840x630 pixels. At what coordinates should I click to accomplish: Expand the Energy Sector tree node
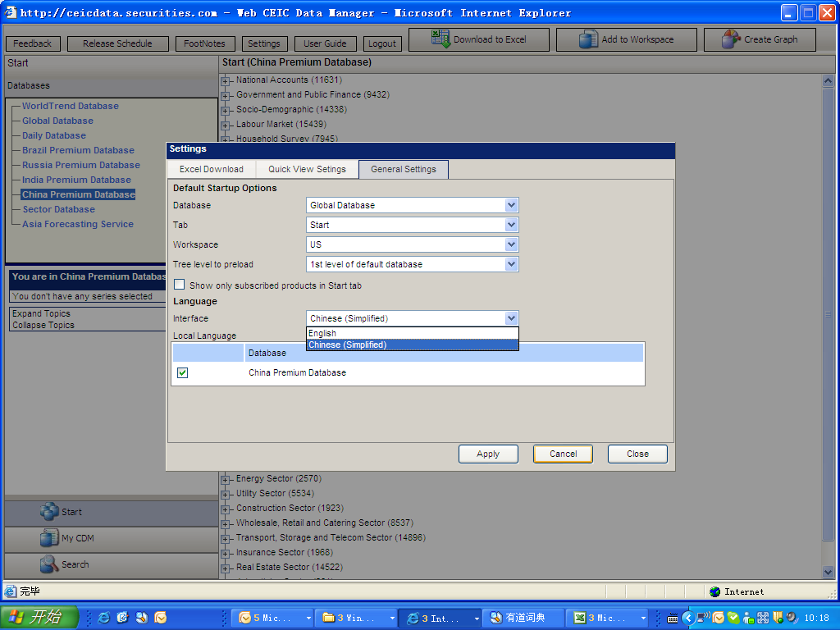click(x=226, y=479)
